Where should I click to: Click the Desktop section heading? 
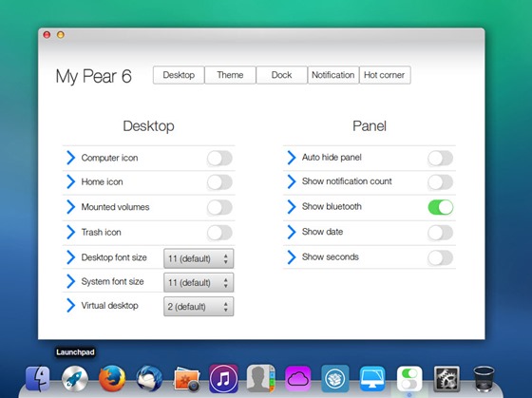(x=148, y=126)
